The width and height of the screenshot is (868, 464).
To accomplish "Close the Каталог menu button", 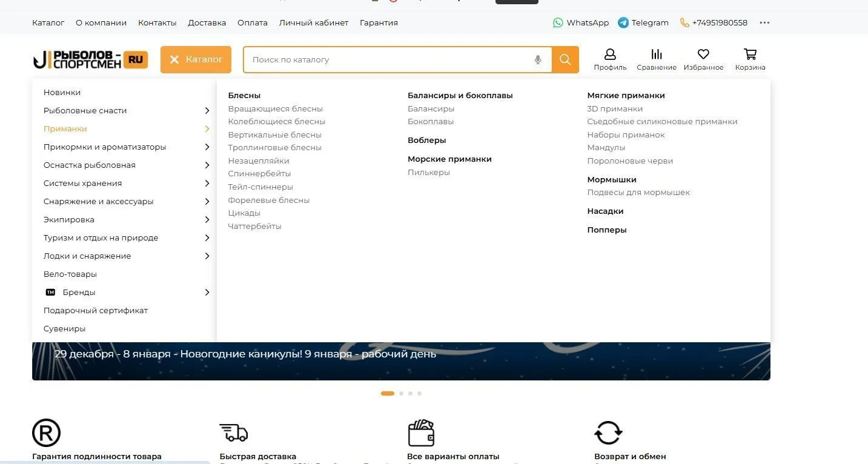I will (x=196, y=59).
